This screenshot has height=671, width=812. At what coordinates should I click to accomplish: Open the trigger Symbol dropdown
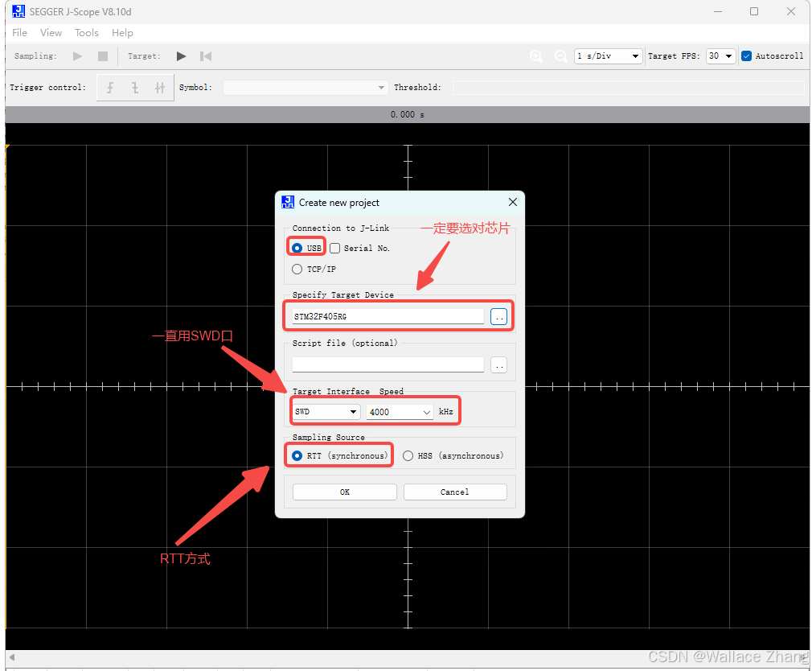[x=305, y=88]
